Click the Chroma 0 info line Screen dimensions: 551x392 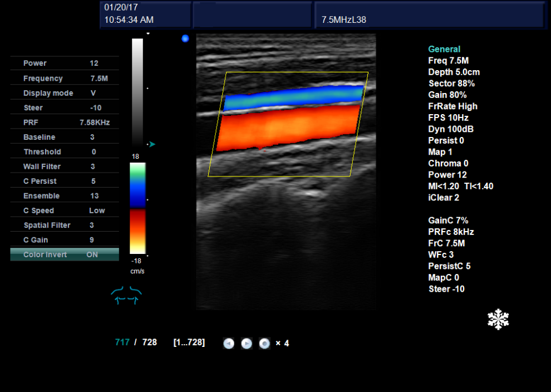coord(449,164)
